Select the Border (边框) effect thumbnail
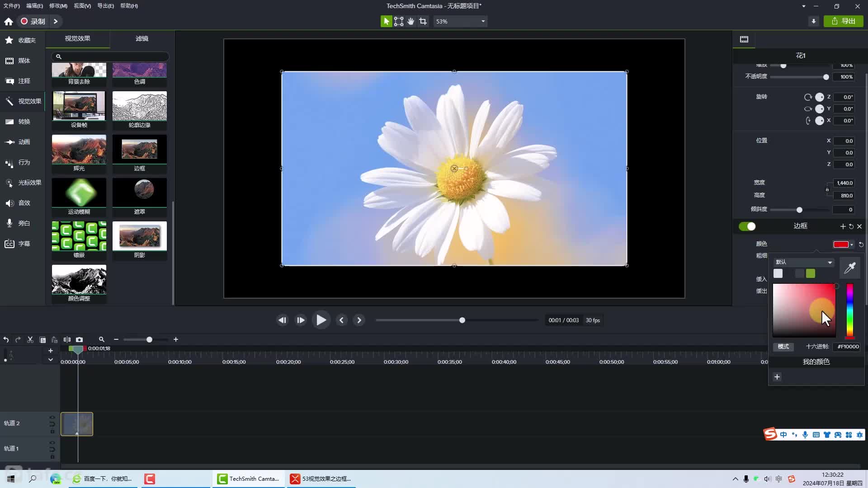 pyautogui.click(x=140, y=154)
